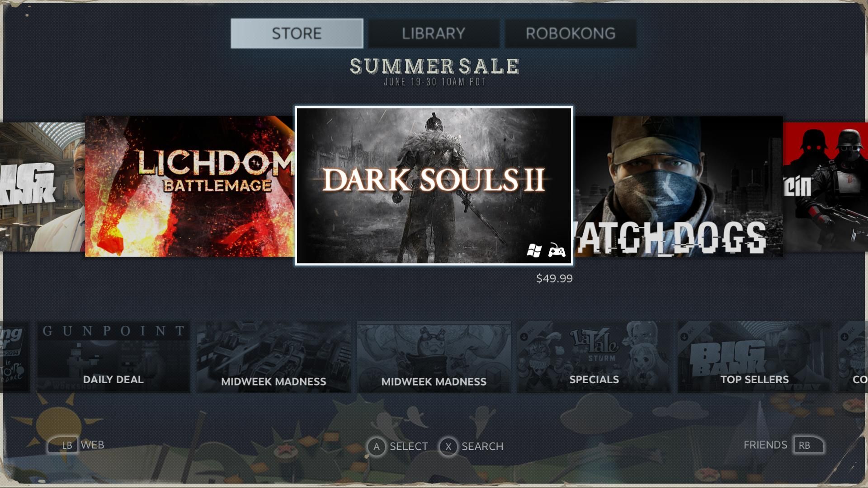This screenshot has height=488, width=868.
Task: Click the X button Search icon
Action: pos(448,447)
